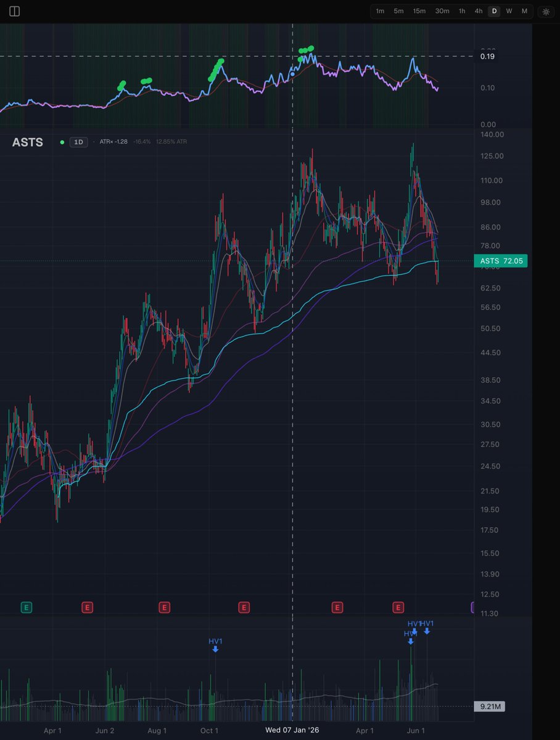Select the daily D timeframe
The image size is (560, 740).
tap(494, 11)
